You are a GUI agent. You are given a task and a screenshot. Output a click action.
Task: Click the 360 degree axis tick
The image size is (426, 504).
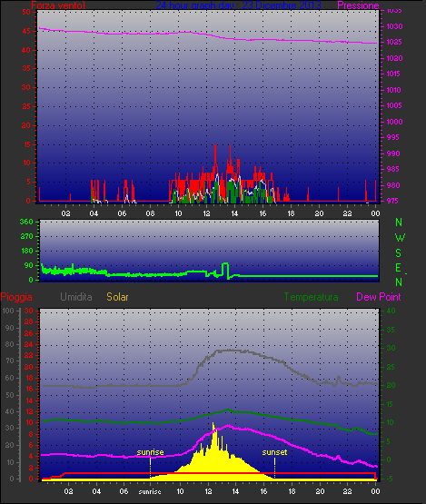point(26,222)
